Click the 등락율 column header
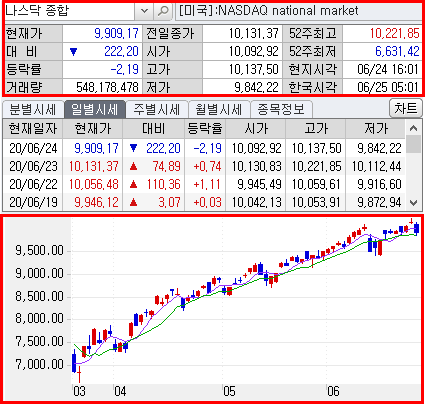Screen dimensions: 425x404 (x=205, y=128)
